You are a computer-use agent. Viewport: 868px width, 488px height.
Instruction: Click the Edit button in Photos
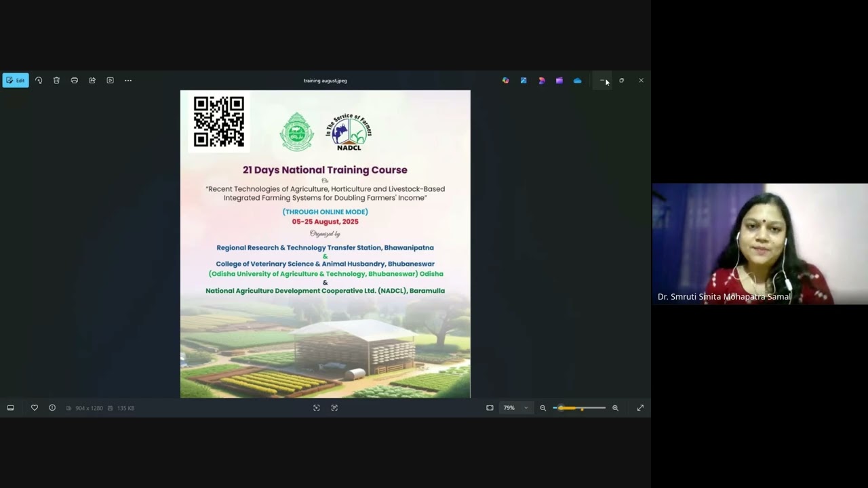coord(16,80)
